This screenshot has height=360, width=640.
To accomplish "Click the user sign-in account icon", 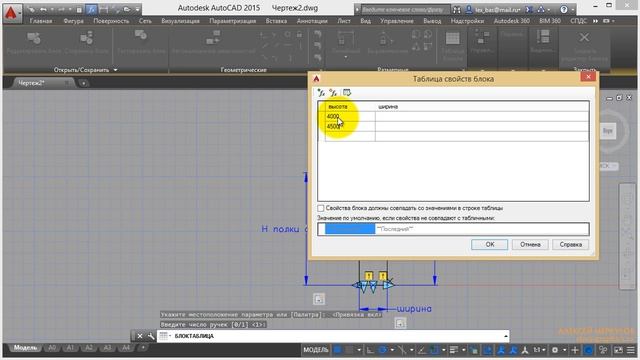I will coord(469,9).
